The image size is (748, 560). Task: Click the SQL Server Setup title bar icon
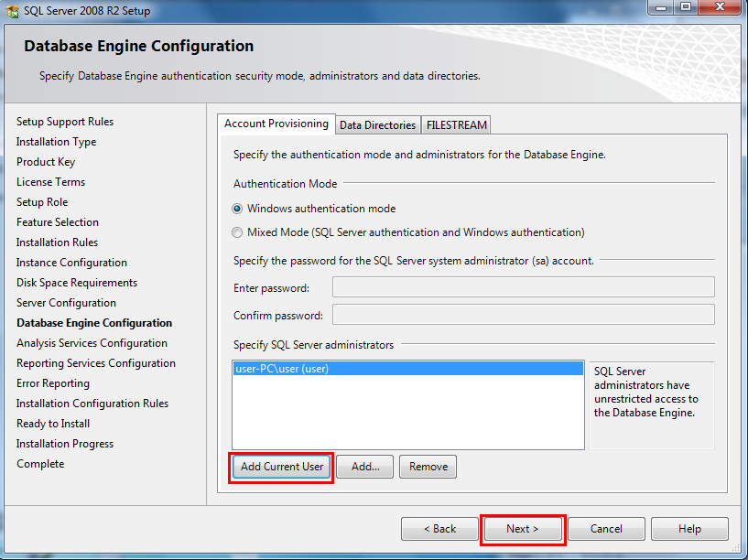(x=13, y=10)
